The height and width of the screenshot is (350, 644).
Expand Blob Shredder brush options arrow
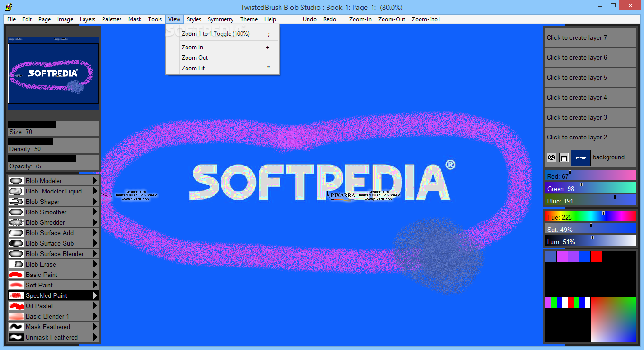[95, 222]
